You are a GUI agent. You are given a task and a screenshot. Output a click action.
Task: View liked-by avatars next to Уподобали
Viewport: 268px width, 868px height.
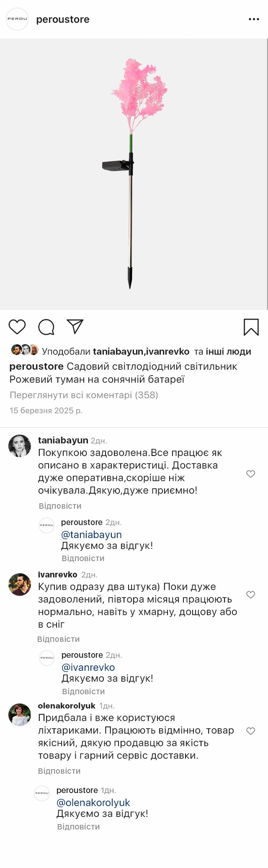[x=25, y=350]
